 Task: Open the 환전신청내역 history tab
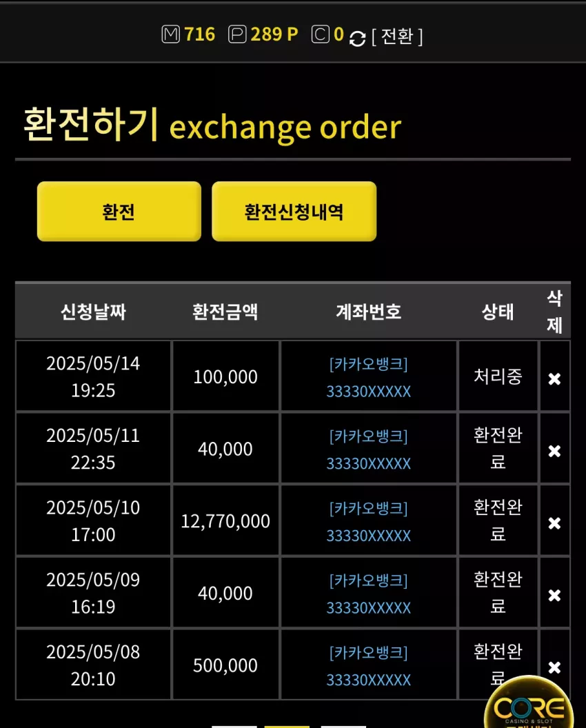point(294,211)
